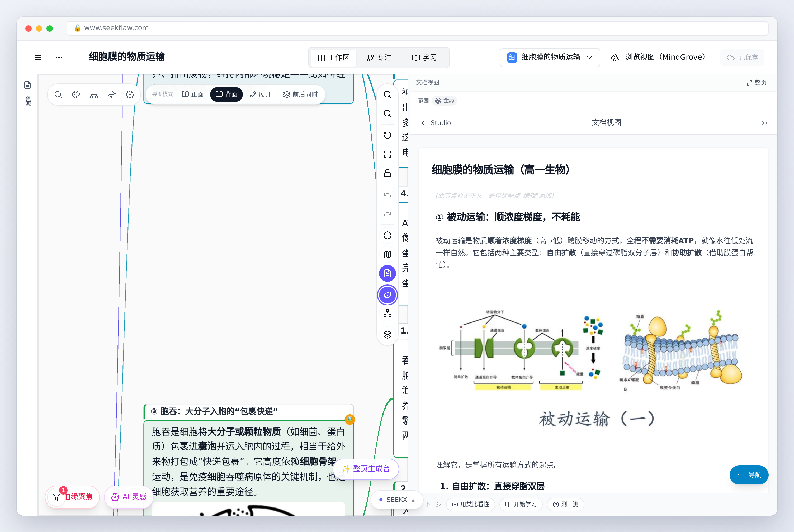Go back to Studio
This screenshot has height=532, width=794.
pyautogui.click(x=436, y=123)
